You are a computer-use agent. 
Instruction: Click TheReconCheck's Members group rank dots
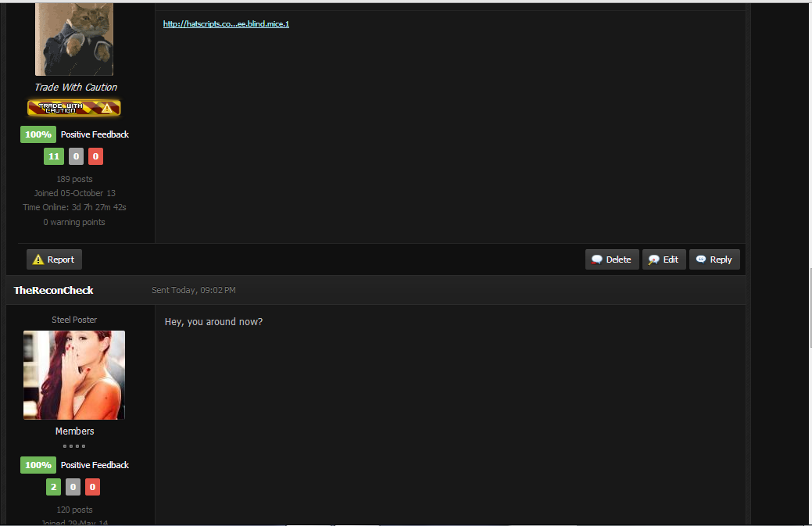pyautogui.click(x=74, y=446)
